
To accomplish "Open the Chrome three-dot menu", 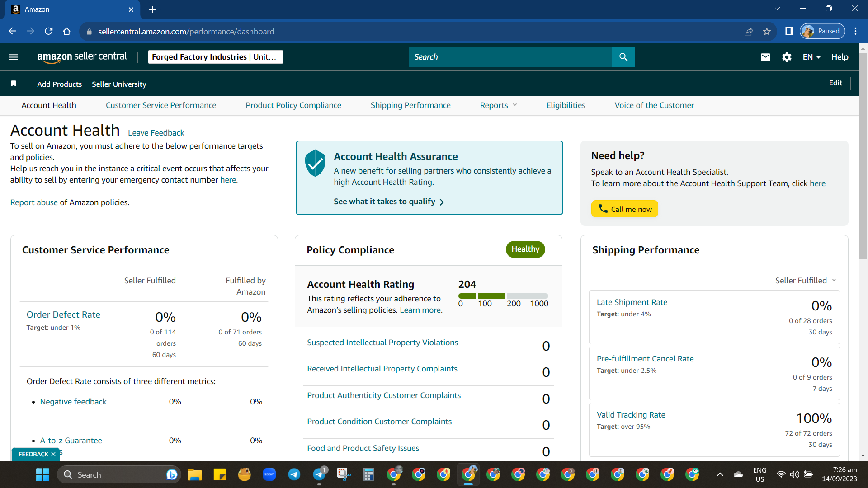I will (856, 31).
